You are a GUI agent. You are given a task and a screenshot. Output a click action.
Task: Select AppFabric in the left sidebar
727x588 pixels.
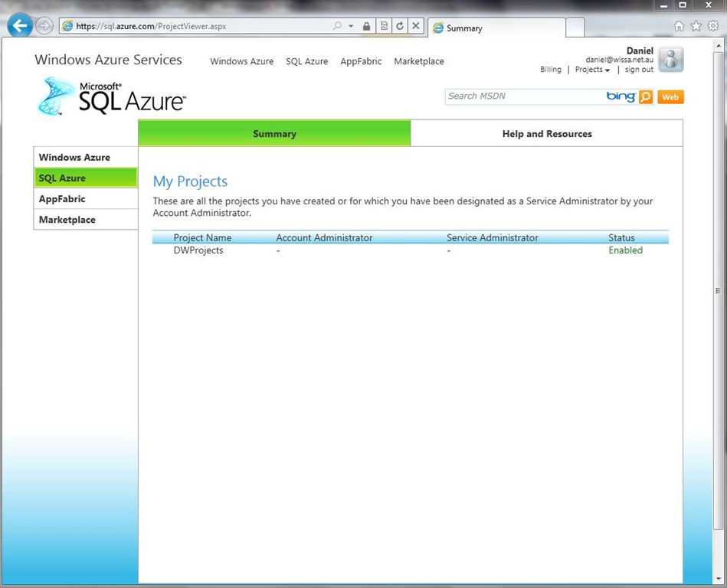tap(86, 199)
